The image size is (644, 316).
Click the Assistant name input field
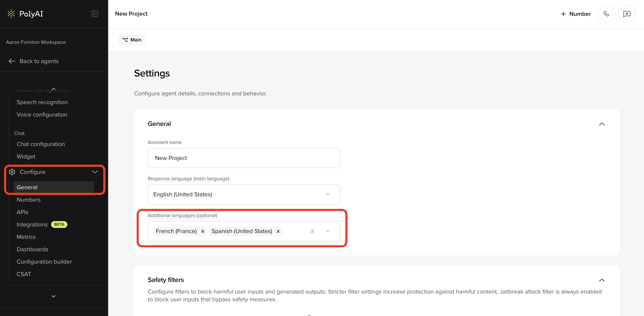[x=244, y=158]
